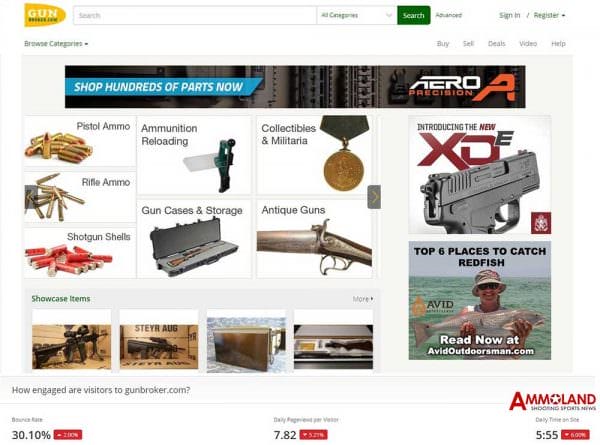Click the red badge beside 7.82
This screenshot has width=600, height=445.
313,435
